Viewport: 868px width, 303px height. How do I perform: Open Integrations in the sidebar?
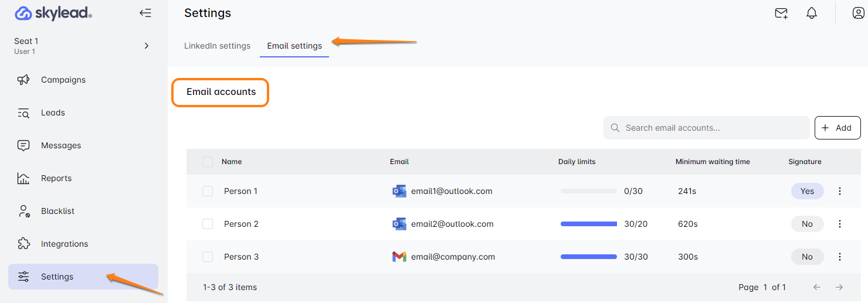coord(64,244)
